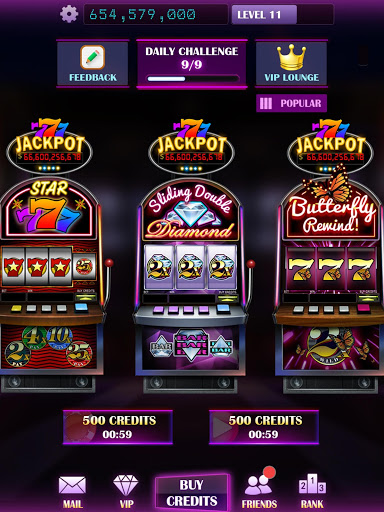Image resolution: width=384 pixels, height=512 pixels.
Task: Tap the 654,579,000 credits balance display
Action: coord(156,15)
